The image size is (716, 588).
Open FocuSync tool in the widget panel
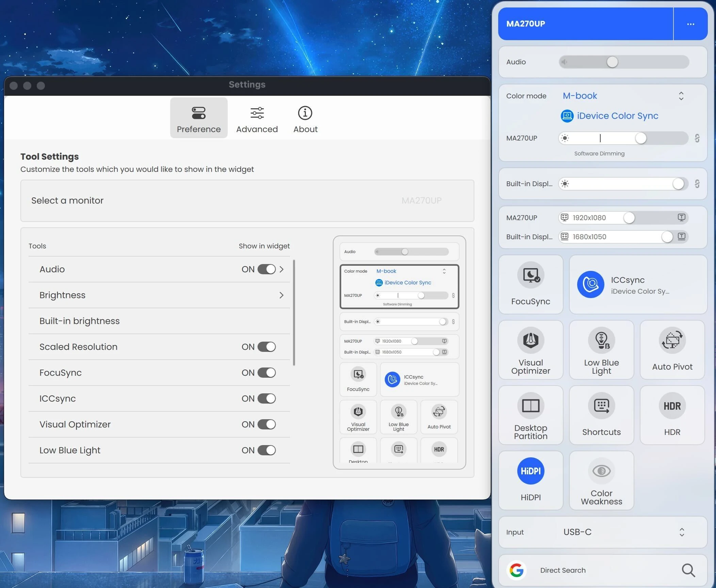(531, 284)
